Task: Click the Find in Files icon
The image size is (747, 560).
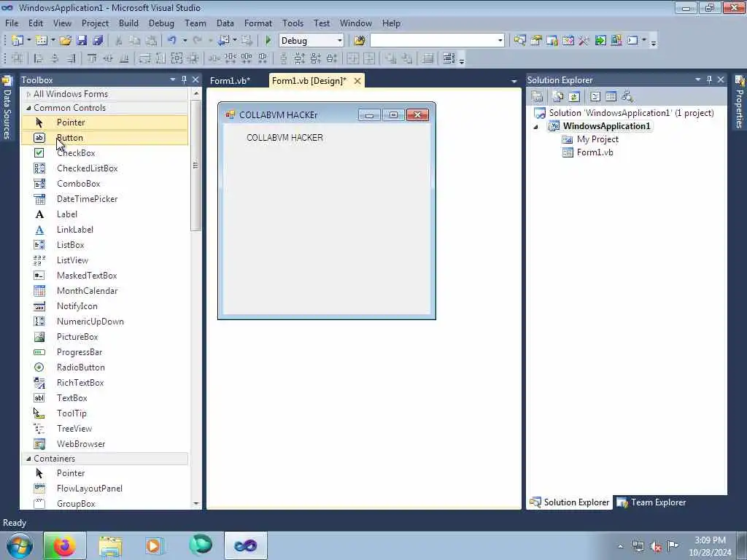Action: coord(360,41)
